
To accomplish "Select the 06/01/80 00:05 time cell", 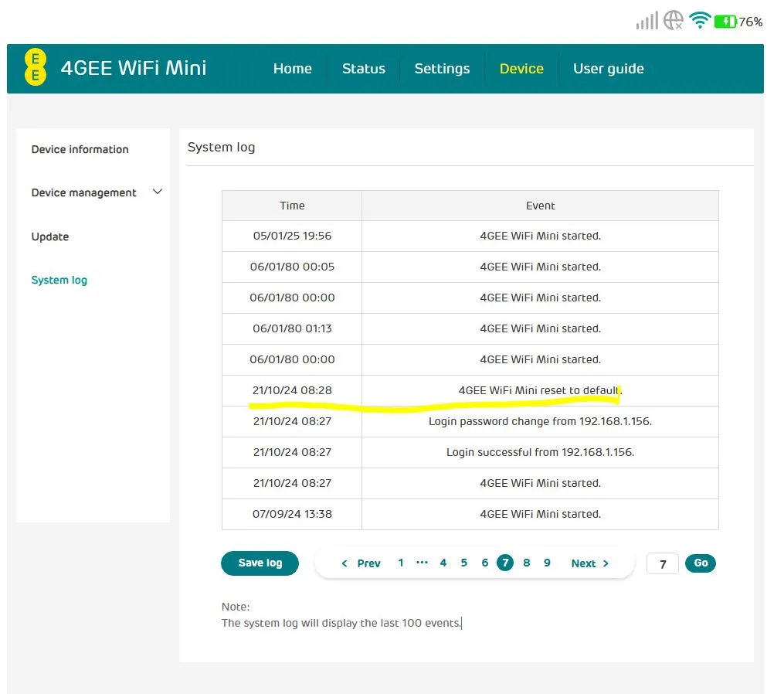I will coord(292,267).
